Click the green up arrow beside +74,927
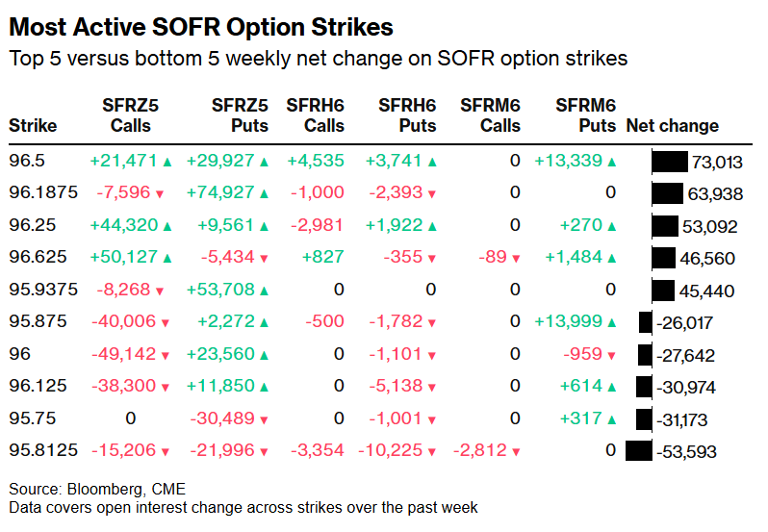Viewport: 768px width, 532px height. point(264,193)
